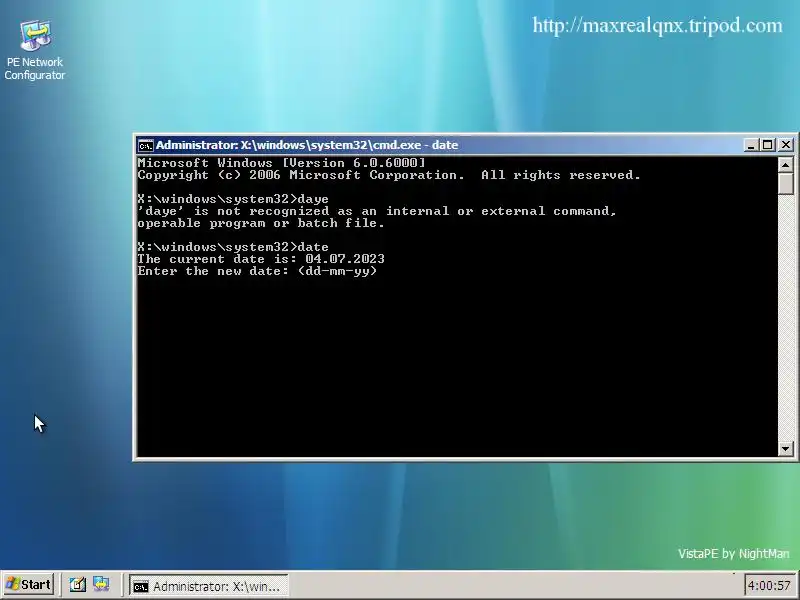Open the PE Network Configurator desktop icon
The image size is (800, 600).
pos(35,49)
